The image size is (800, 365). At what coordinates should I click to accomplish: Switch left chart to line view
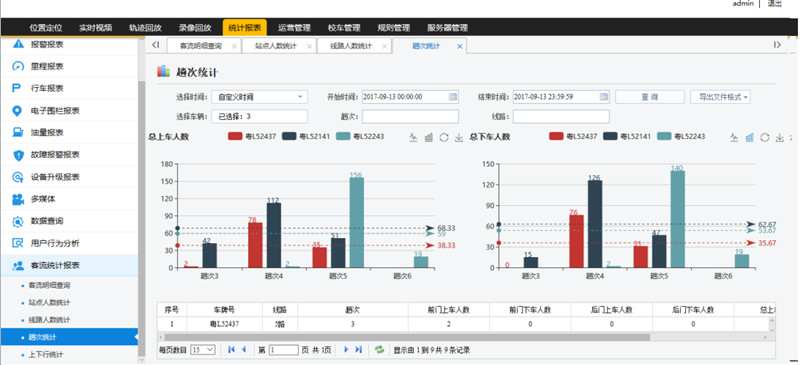tap(413, 137)
